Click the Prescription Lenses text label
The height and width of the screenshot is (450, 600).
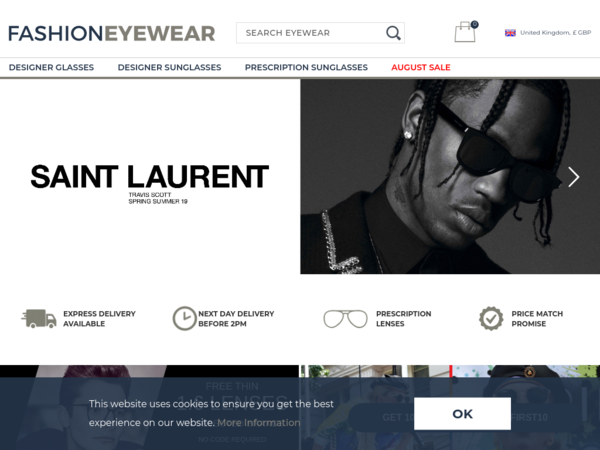pos(403,319)
